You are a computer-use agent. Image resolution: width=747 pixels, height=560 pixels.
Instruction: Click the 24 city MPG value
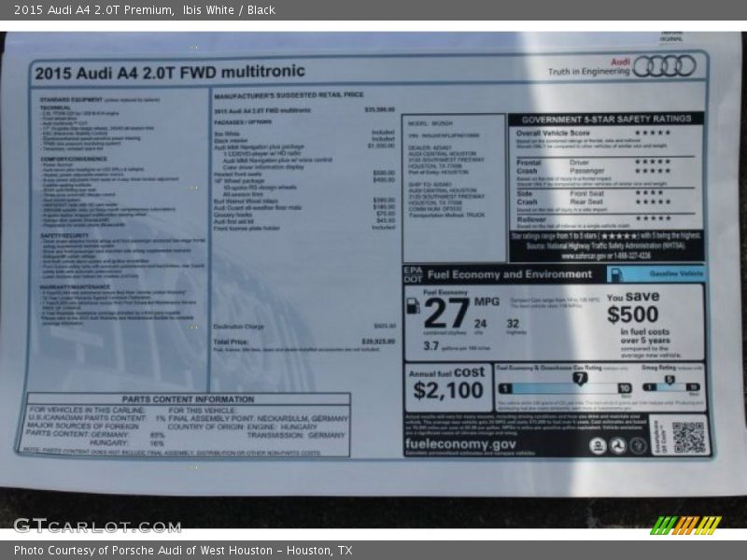pyautogui.click(x=480, y=324)
